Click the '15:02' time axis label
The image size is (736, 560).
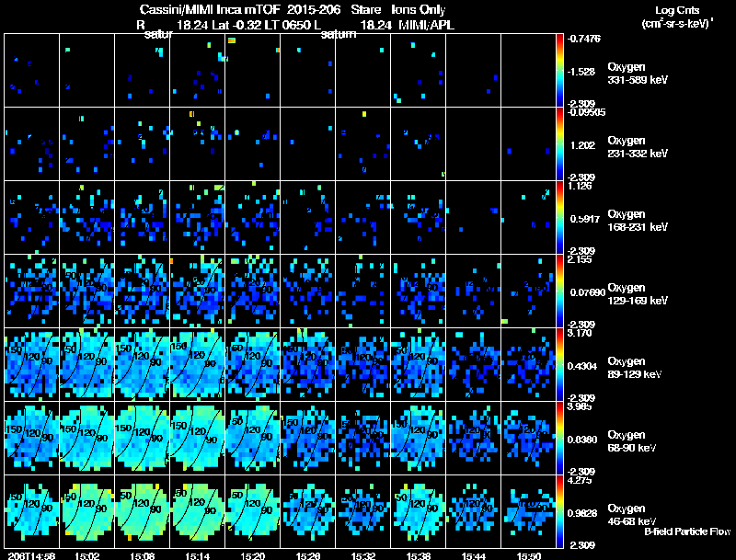[87, 555]
